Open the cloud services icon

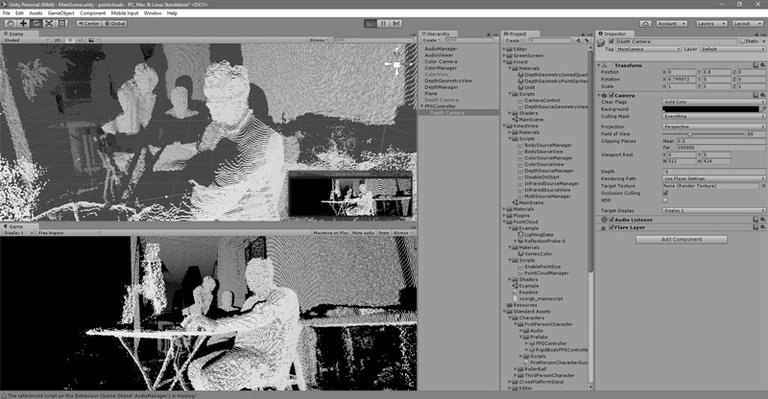click(x=646, y=23)
